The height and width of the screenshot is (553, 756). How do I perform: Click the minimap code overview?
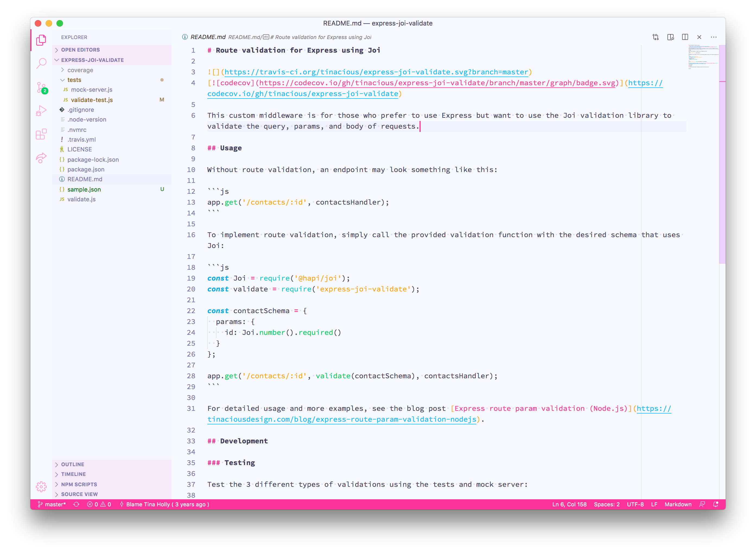[x=703, y=57]
